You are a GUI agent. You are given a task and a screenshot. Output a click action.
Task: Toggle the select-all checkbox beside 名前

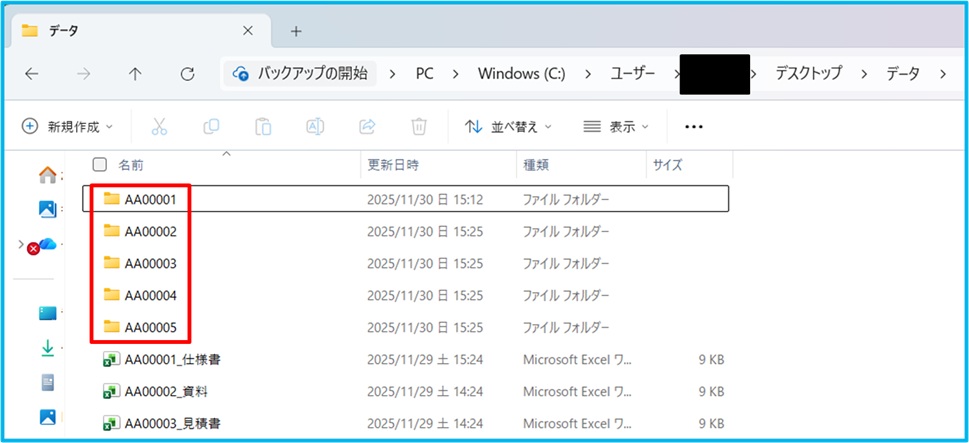[x=100, y=164]
